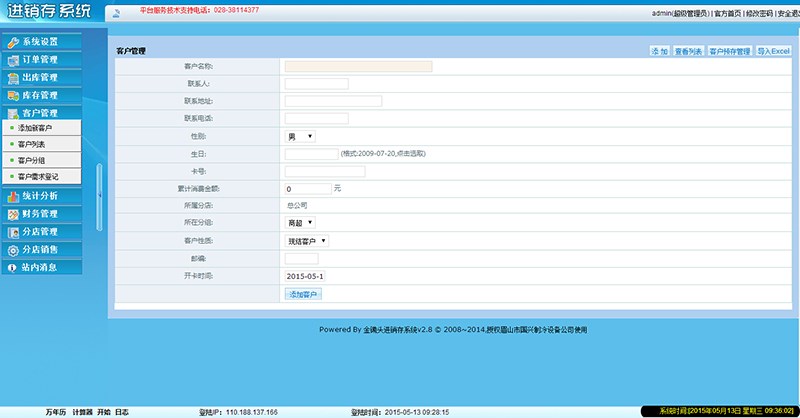The height and width of the screenshot is (418, 800).
Task: Click 开卡时间 field showing 2015-05-1
Action: [305, 276]
